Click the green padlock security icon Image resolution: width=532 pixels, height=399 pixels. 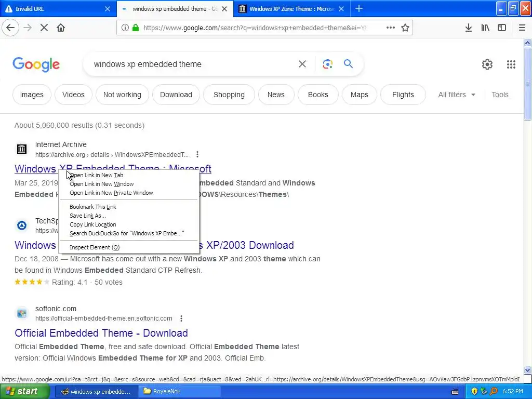[136, 28]
